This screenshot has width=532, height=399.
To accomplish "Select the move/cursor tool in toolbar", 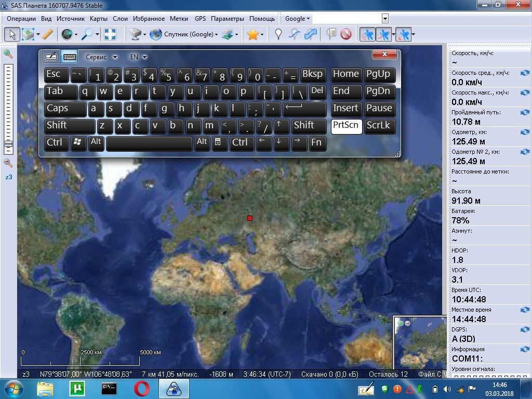I will point(12,34).
